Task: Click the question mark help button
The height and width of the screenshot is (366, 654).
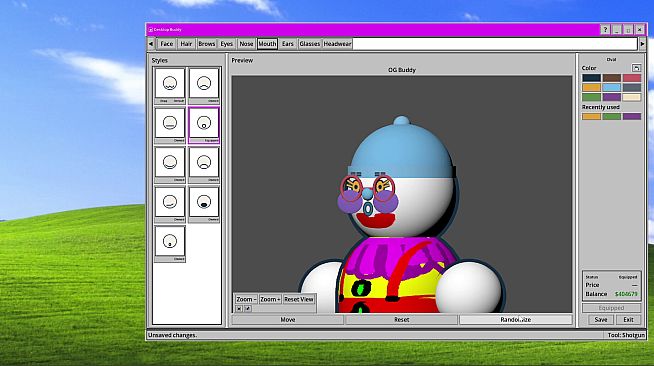Action: pyautogui.click(x=605, y=30)
